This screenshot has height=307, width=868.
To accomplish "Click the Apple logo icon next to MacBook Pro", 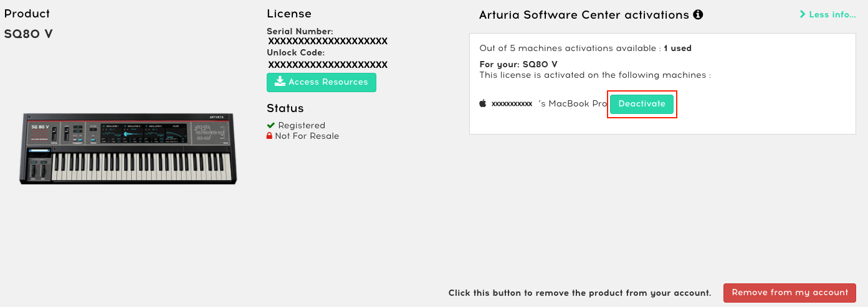I will tap(483, 103).
